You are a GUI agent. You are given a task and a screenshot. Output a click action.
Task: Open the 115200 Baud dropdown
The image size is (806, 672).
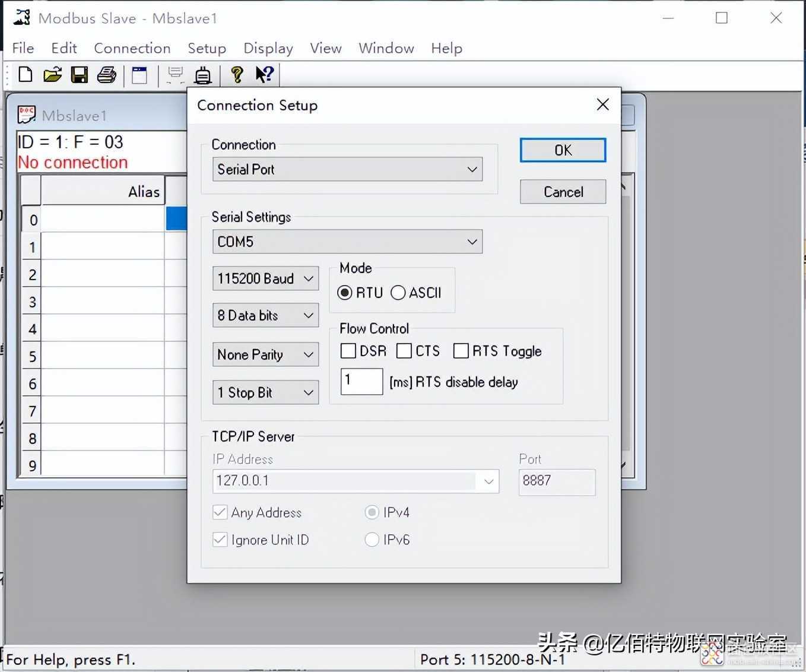265,278
